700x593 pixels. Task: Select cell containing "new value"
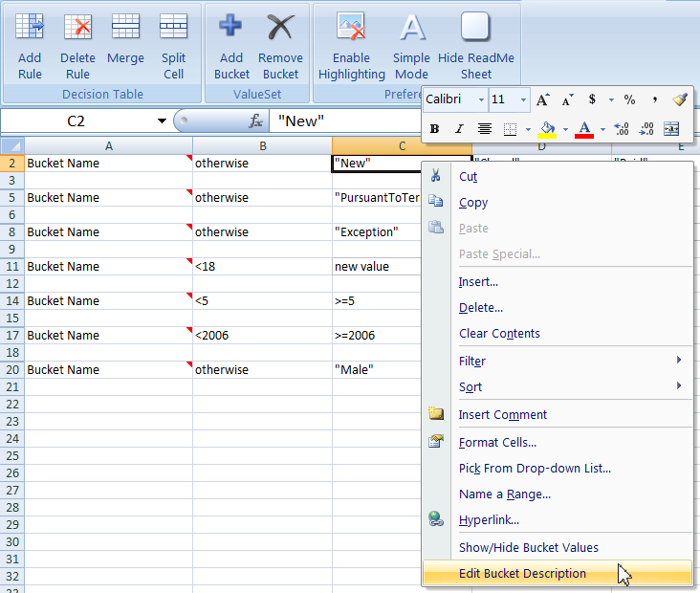377,267
